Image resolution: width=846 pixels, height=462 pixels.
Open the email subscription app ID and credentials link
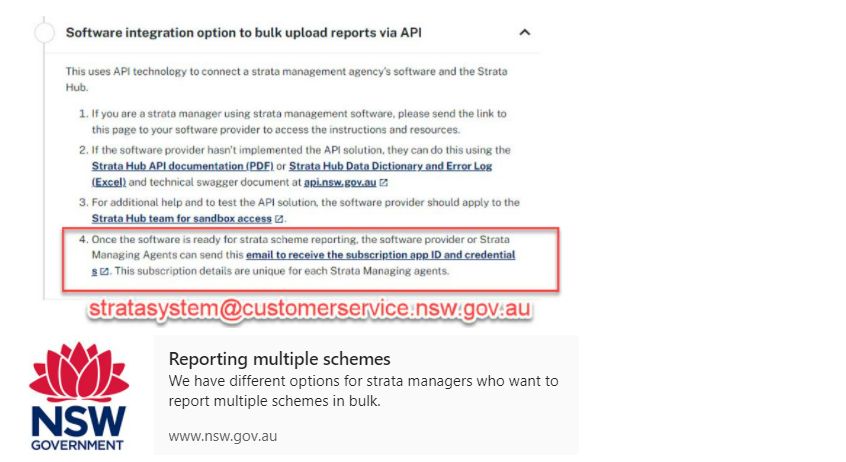[380, 255]
